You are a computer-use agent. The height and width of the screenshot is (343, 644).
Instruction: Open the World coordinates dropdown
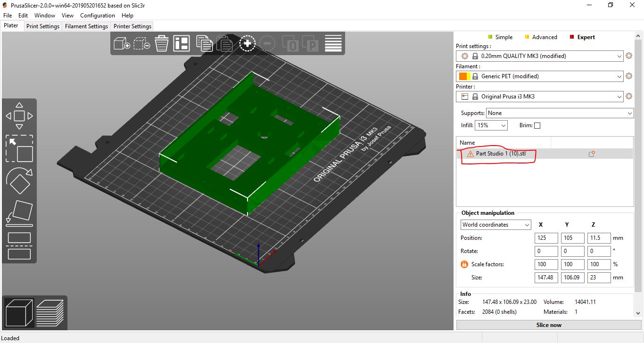(496, 225)
